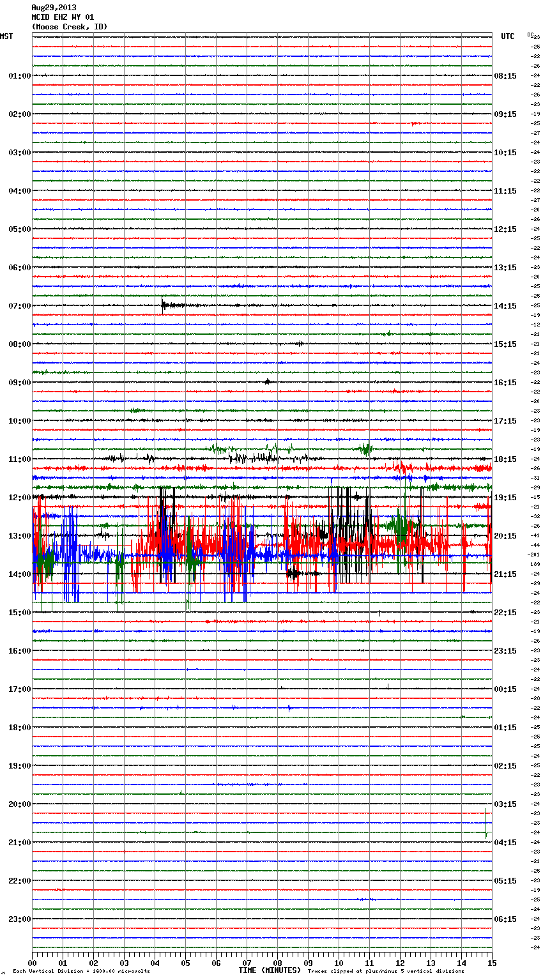Click the 'TIME (MINUTES)' axis title
The height and width of the screenshot is (980, 543).
tap(270, 970)
